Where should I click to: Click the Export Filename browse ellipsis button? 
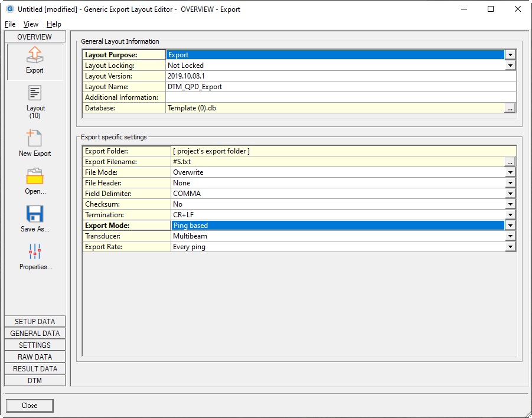coord(510,162)
